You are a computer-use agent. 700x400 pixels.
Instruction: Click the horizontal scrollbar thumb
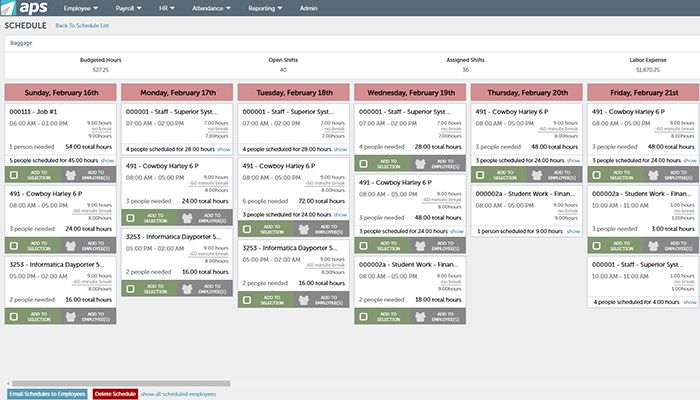[x=121, y=383]
